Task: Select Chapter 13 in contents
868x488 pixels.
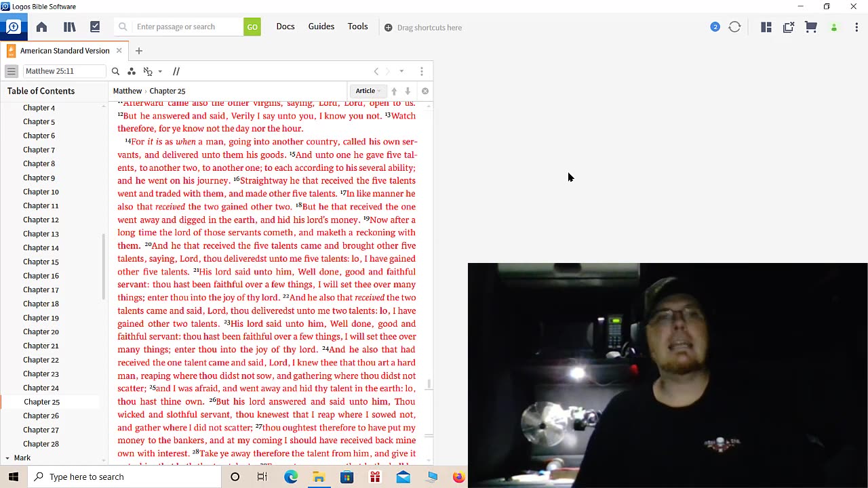Action: click(x=41, y=234)
